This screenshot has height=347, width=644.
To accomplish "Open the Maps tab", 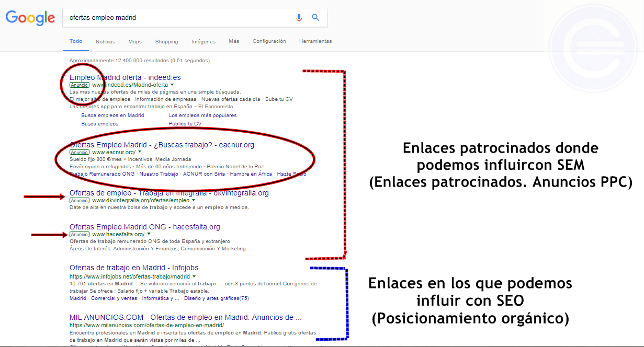I will pos(135,42).
